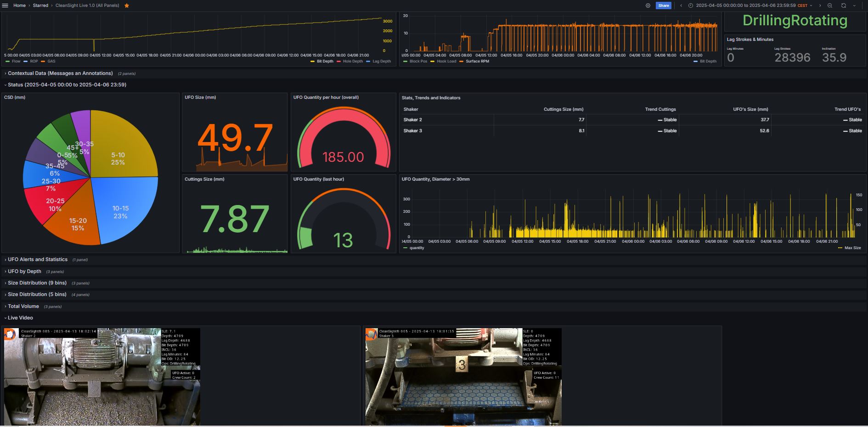The image size is (868, 427).
Task: Expand the Total Volume row
Action: tap(23, 306)
